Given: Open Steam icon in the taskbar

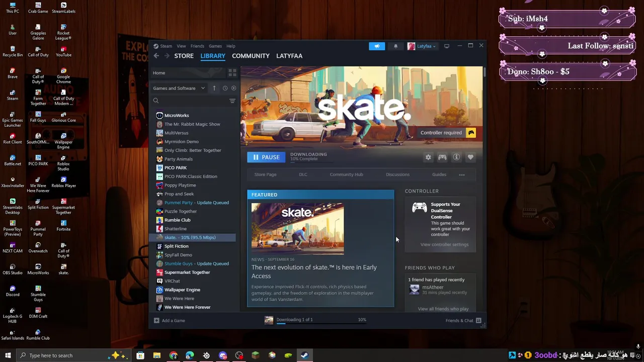Looking at the screenshot, I should coord(304,355).
